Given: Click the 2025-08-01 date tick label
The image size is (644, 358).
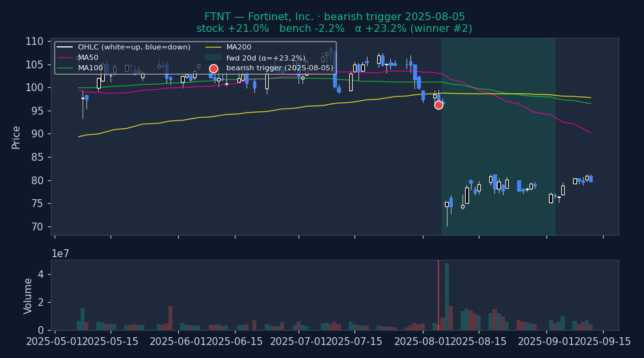Looking at the screenshot, I should (x=423, y=341).
